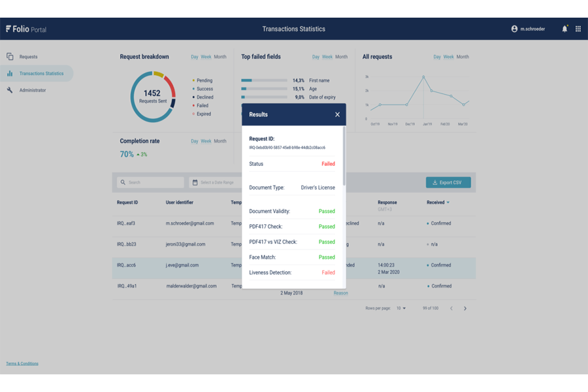Go to next results page chevron

click(x=465, y=308)
